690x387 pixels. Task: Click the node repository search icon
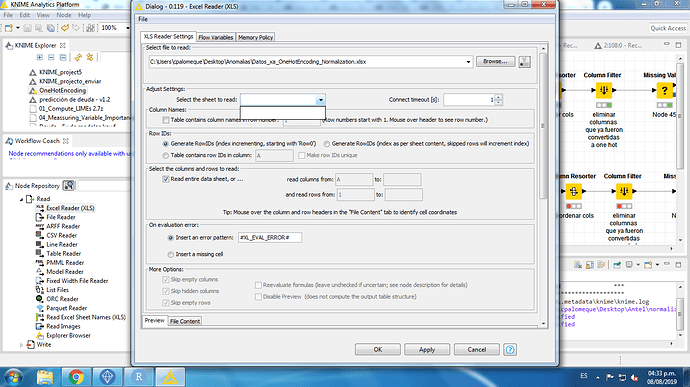69,185
